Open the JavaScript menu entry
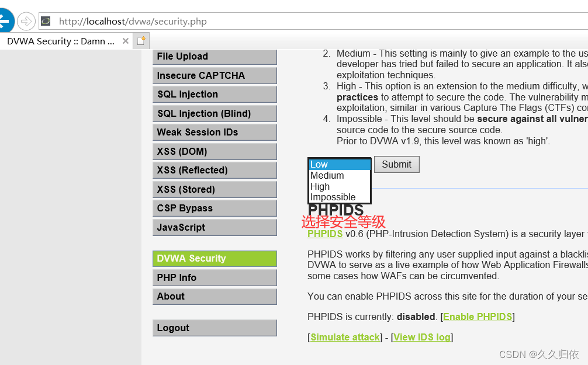 click(x=215, y=228)
